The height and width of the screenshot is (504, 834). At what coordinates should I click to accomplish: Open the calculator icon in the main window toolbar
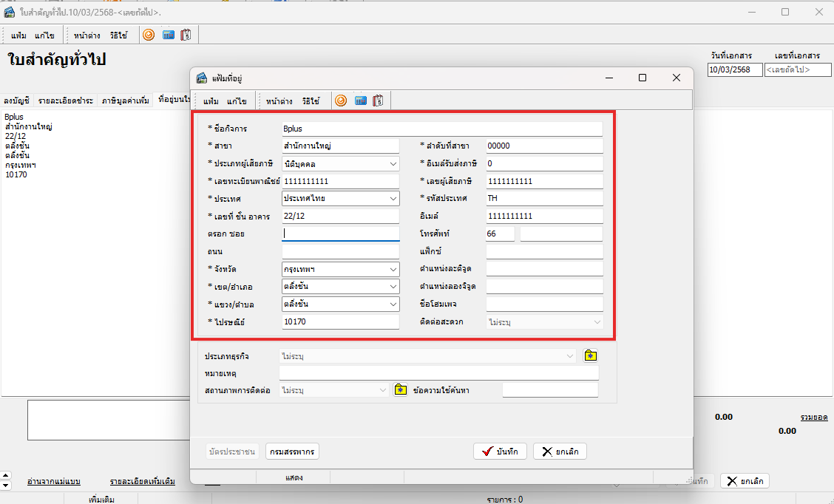point(169,35)
